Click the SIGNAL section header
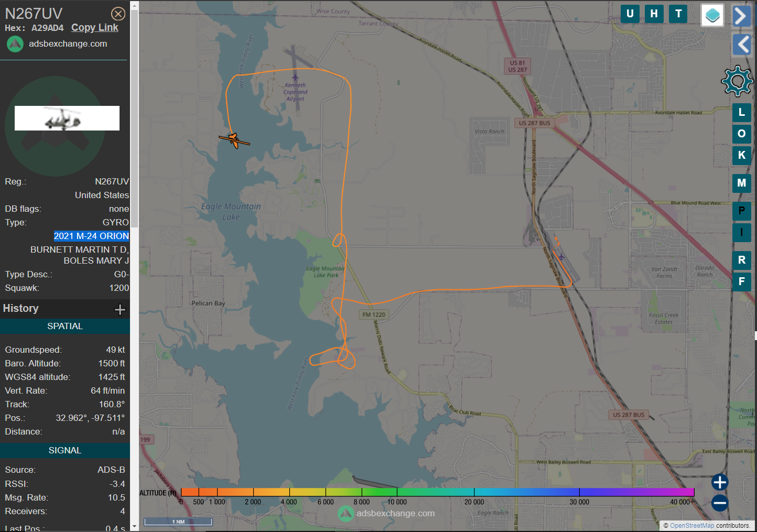 (x=65, y=450)
